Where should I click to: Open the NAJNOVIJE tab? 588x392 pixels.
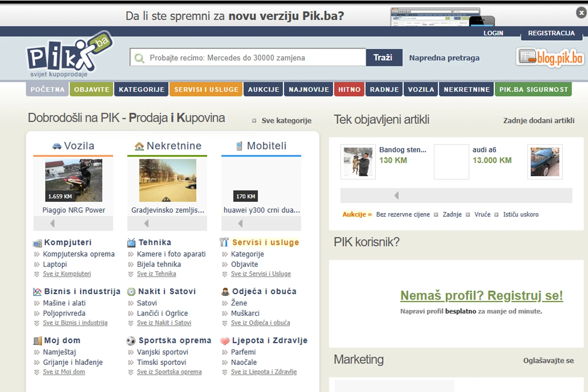point(309,89)
